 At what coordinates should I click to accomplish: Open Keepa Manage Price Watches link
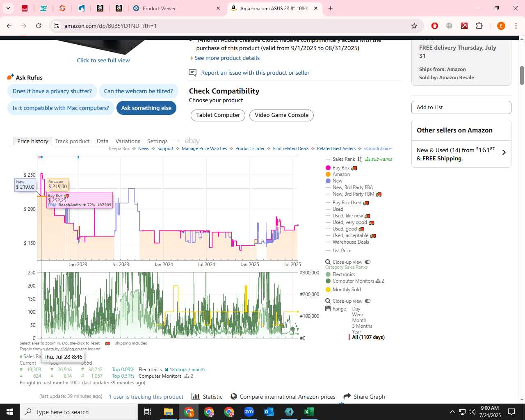[204, 148]
